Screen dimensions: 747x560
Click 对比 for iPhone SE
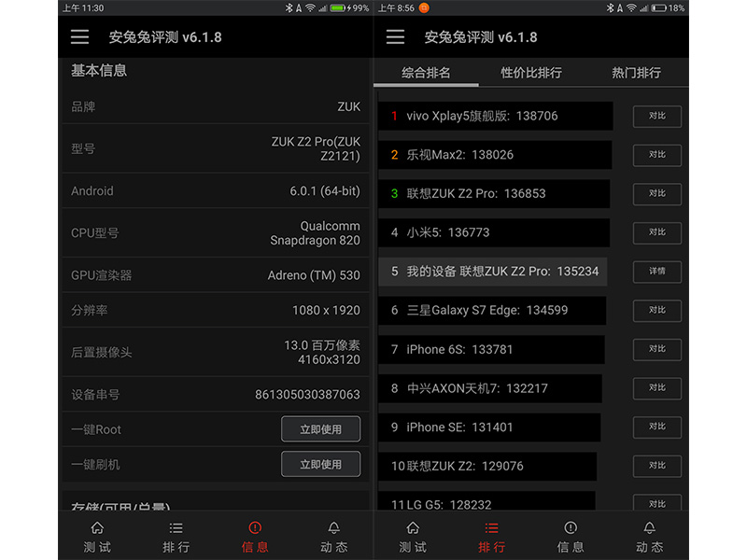click(657, 427)
